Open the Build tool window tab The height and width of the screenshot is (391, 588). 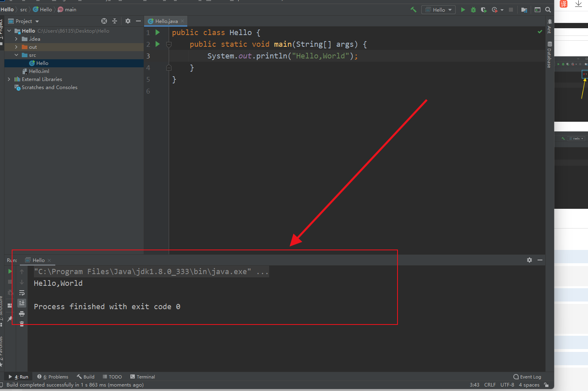pyautogui.click(x=86, y=377)
